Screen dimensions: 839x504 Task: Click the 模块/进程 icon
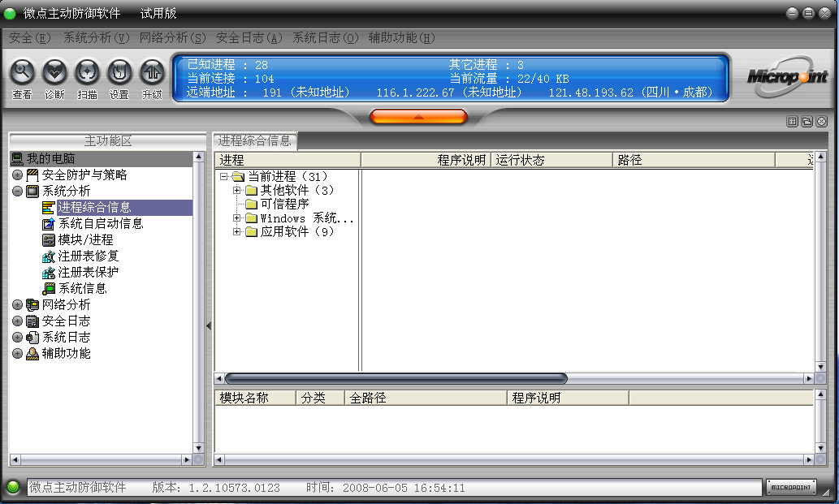point(48,240)
